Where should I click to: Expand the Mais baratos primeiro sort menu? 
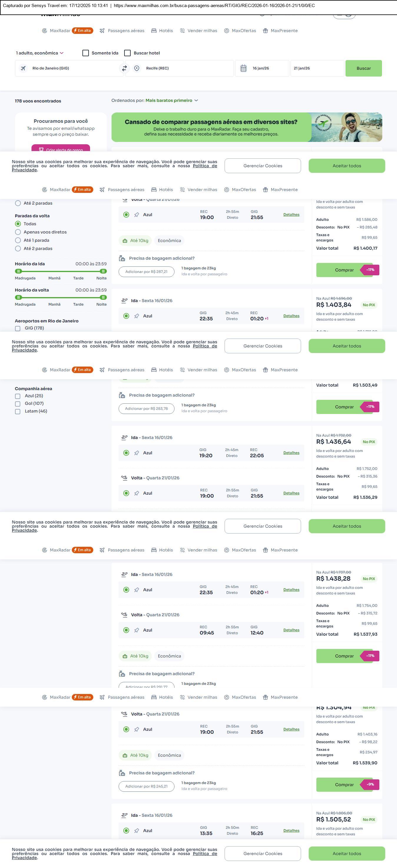[x=172, y=100]
